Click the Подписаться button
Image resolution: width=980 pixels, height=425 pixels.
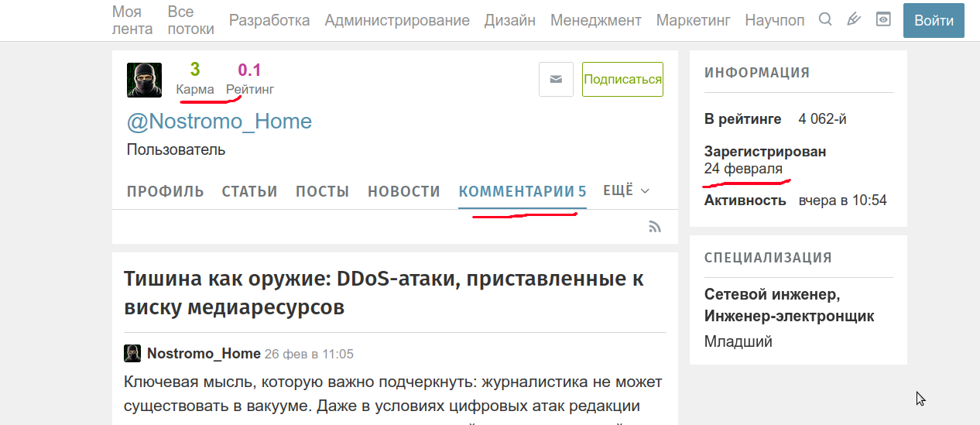pos(622,79)
